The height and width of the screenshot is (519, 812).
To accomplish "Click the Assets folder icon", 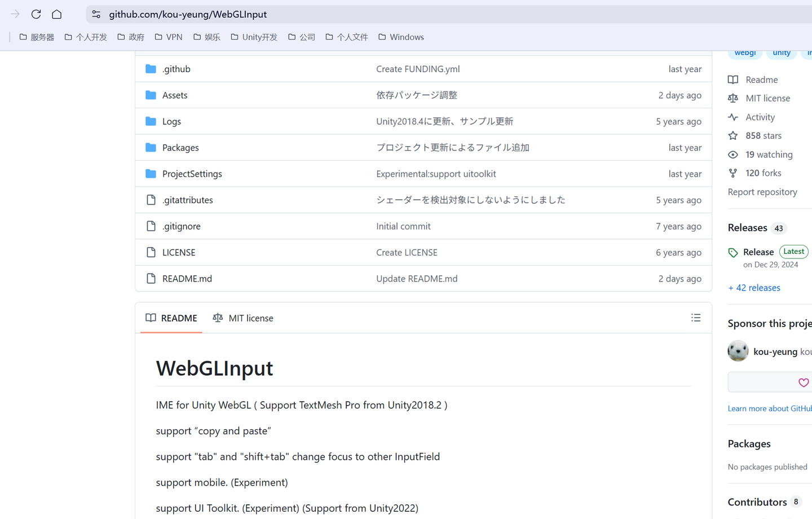I will click(x=151, y=95).
